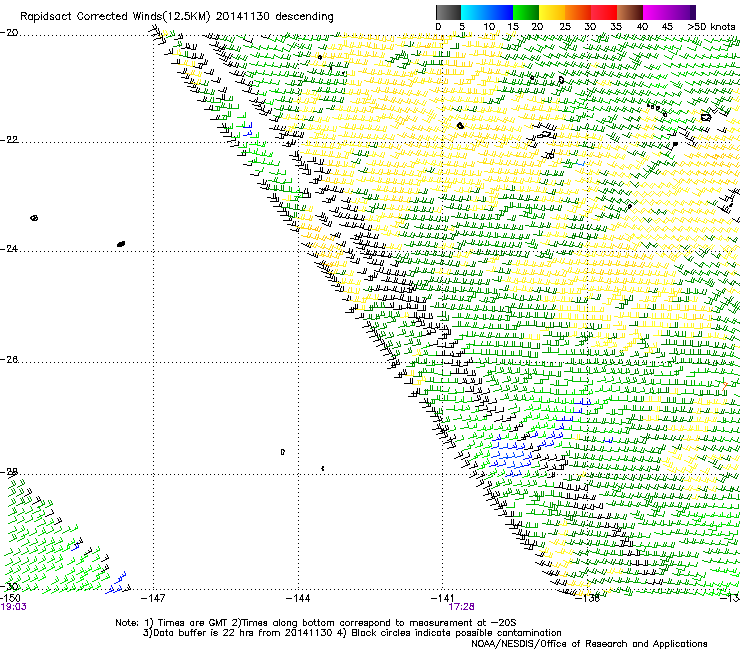The image size is (740, 650).
Task: Click the '>50 knots' legend label
Action: click(x=712, y=27)
